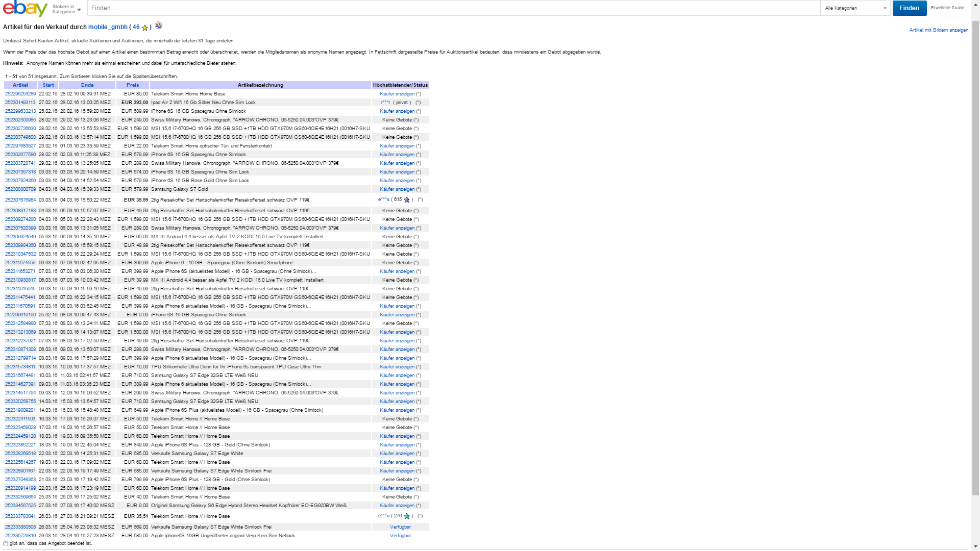Click the page vertical scrollbar thumb
The width and height of the screenshot is (980, 551).
(x=975, y=258)
